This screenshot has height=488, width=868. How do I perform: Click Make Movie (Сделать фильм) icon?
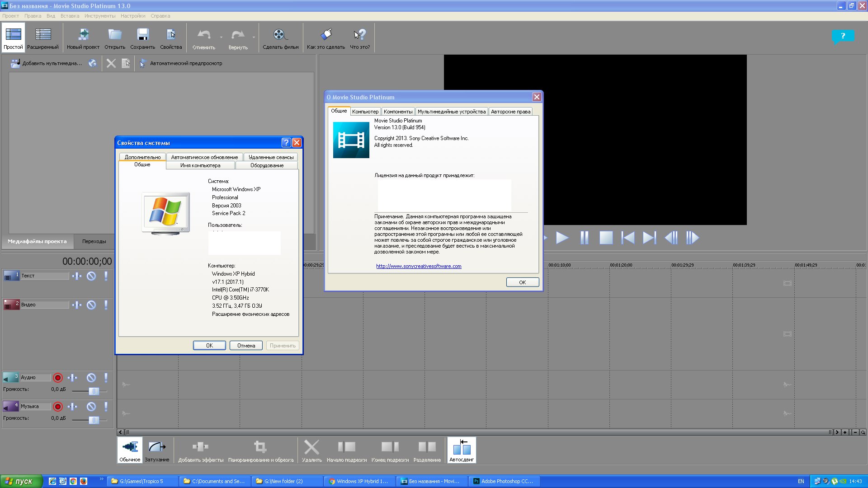[280, 38]
